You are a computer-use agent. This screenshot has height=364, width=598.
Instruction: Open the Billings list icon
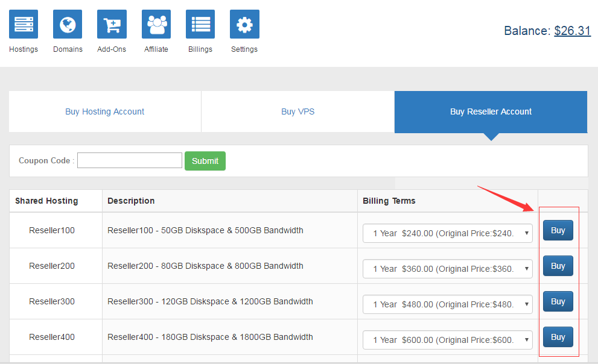(200, 24)
